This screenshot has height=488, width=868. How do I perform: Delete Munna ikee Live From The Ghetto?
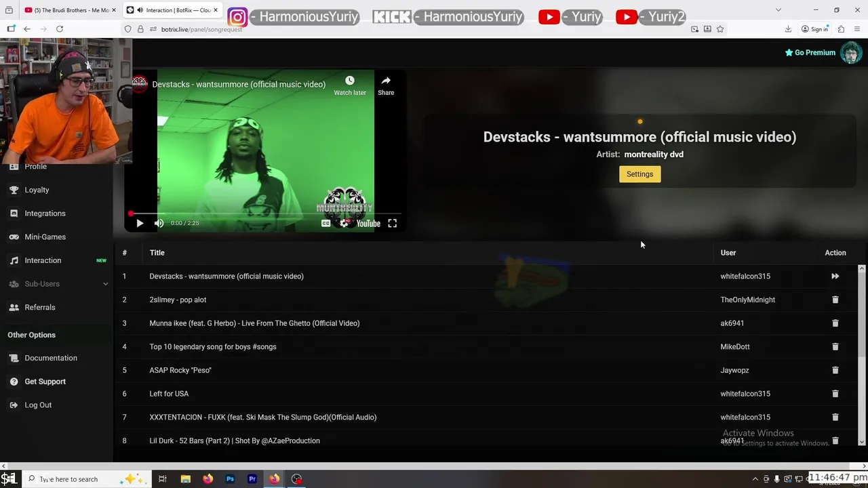835,323
